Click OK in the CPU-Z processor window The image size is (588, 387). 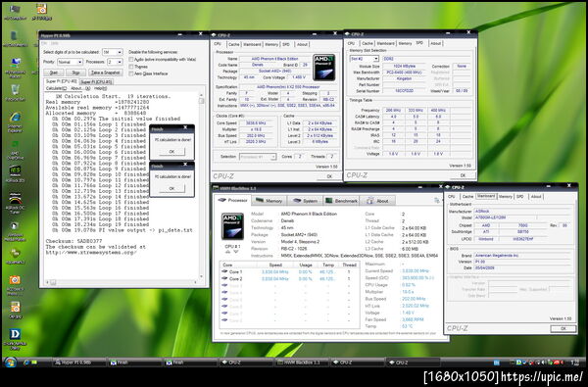(329, 176)
